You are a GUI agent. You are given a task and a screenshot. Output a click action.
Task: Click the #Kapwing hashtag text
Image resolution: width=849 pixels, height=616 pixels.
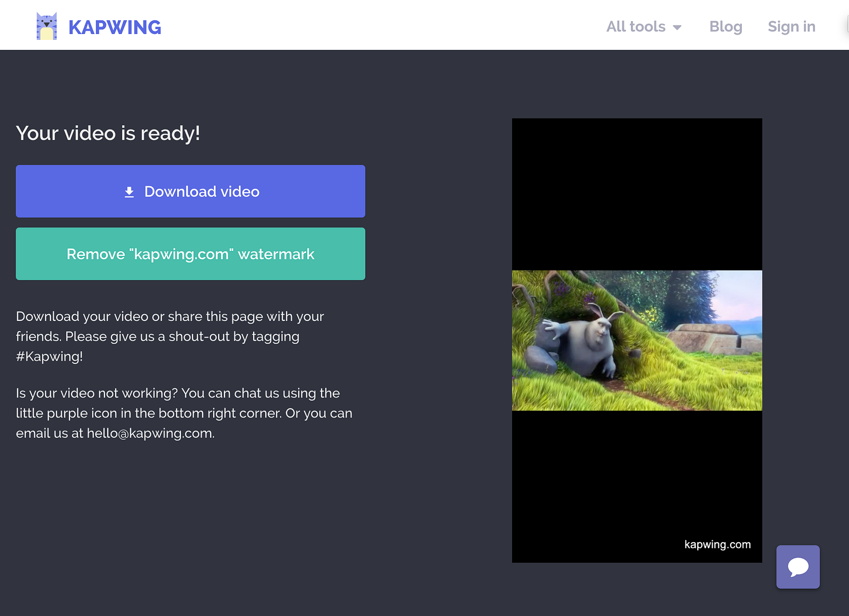tap(49, 357)
